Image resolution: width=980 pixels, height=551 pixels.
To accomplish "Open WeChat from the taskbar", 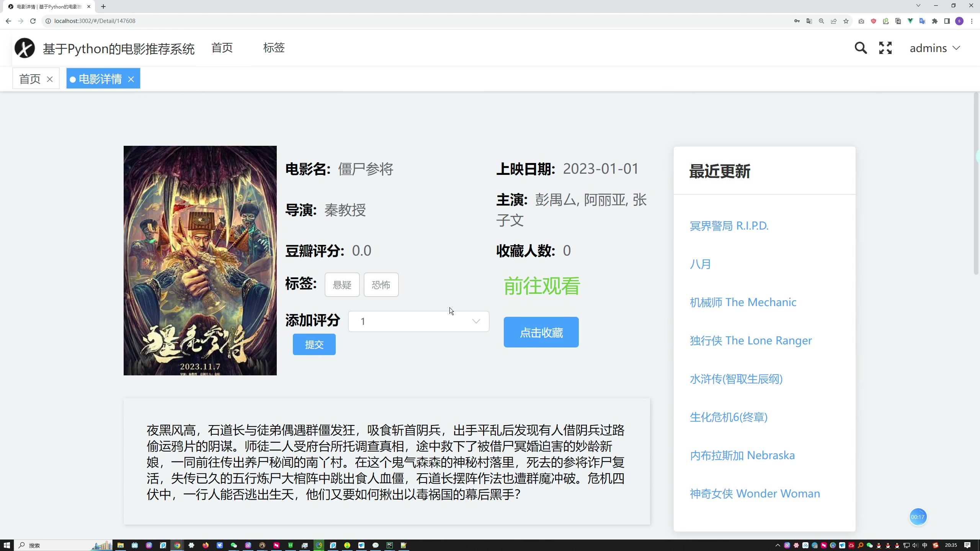I will pyautogui.click(x=234, y=545).
